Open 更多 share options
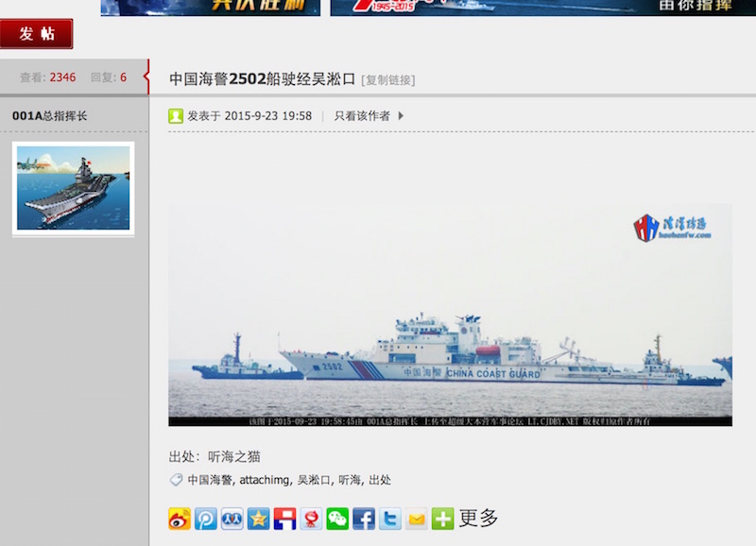The height and width of the screenshot is (546, 756). tap(478, 518)
